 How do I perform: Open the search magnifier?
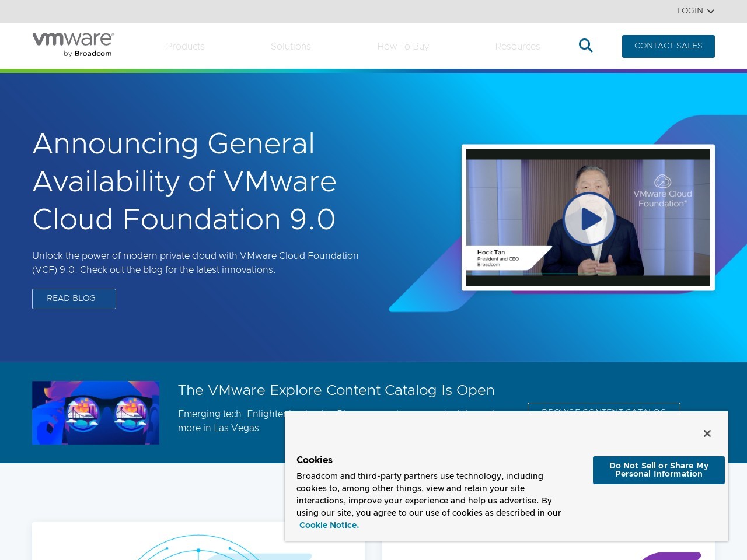pos(585,45)
